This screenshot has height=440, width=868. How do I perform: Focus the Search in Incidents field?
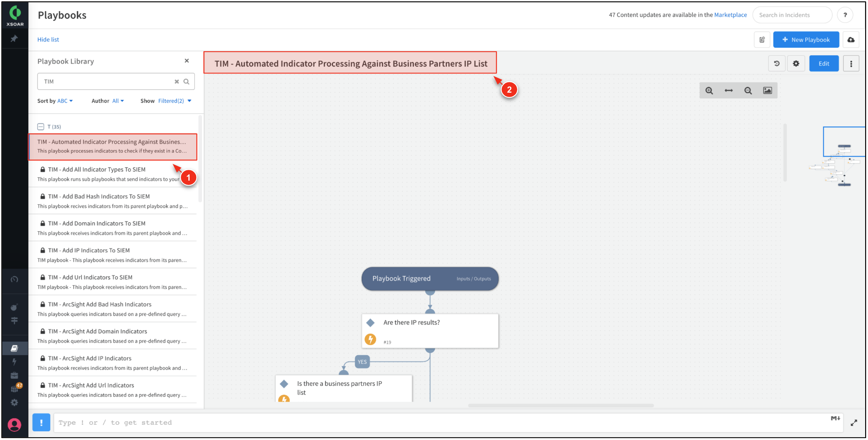click(x=792, y=15)
